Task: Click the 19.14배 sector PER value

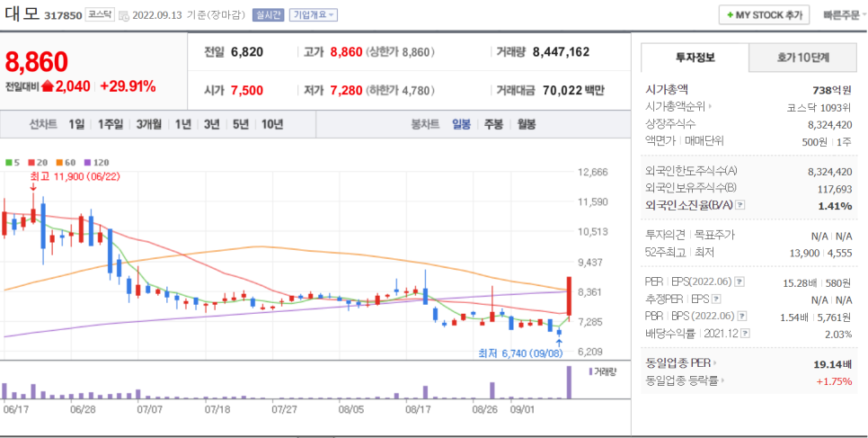Action: pyautogui.click(x=833, y=364)
